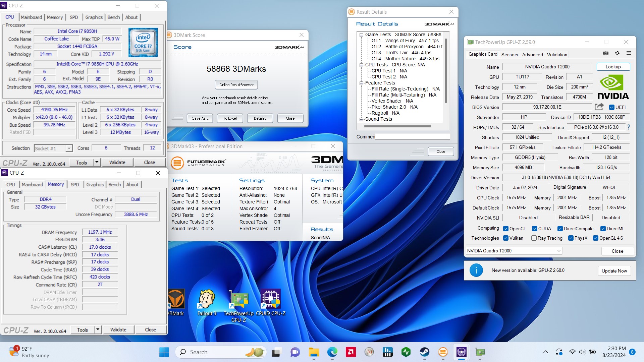The height and width of the screenshot is (362, 644).
Task: Toggle the DirectCompute checkbox
Action: (x=560, y=229)
